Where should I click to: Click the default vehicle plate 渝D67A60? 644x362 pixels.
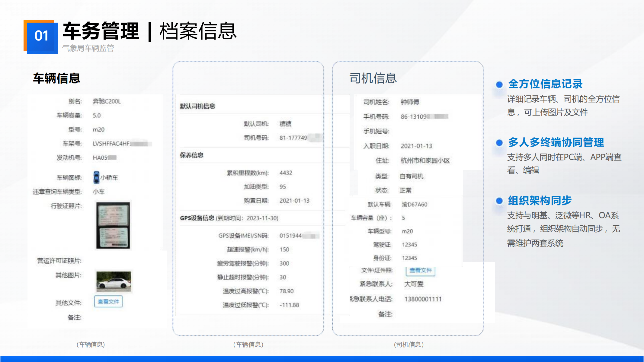click(x=414, y=205)
